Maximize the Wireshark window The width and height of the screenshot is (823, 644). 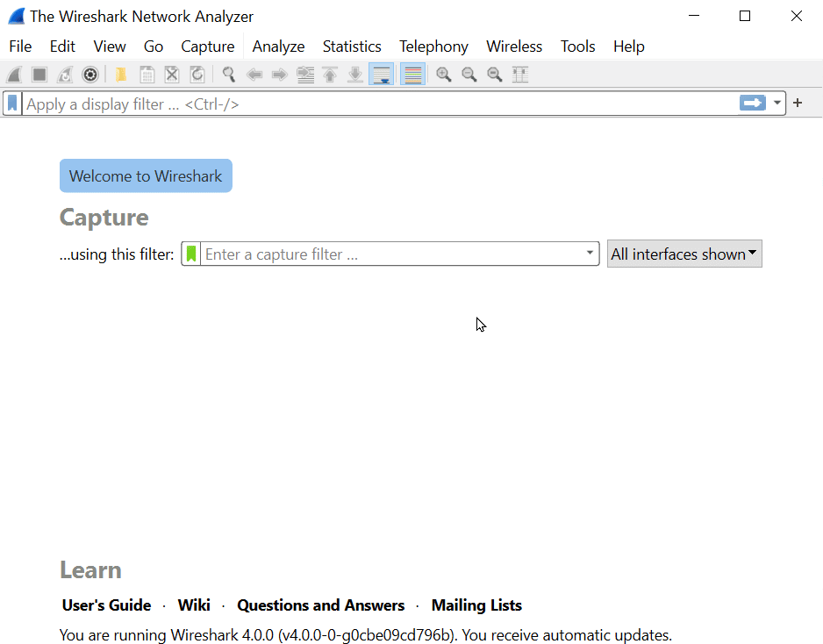[745, 17]
